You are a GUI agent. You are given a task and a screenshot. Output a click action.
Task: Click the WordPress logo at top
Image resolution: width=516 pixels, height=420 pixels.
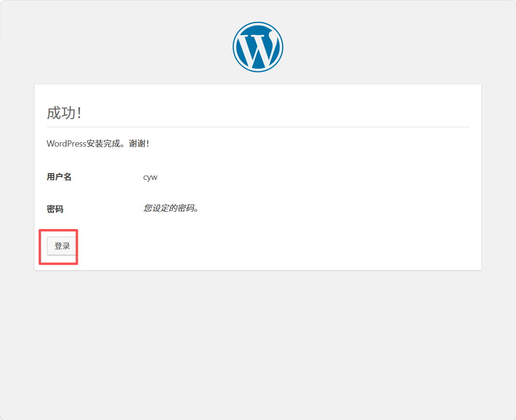coord(258,47)
